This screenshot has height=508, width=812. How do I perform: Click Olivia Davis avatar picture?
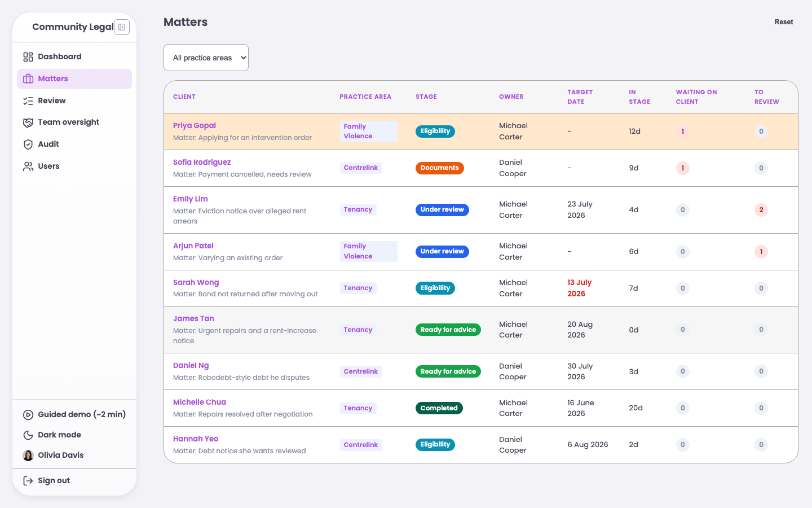pos(28,456)
